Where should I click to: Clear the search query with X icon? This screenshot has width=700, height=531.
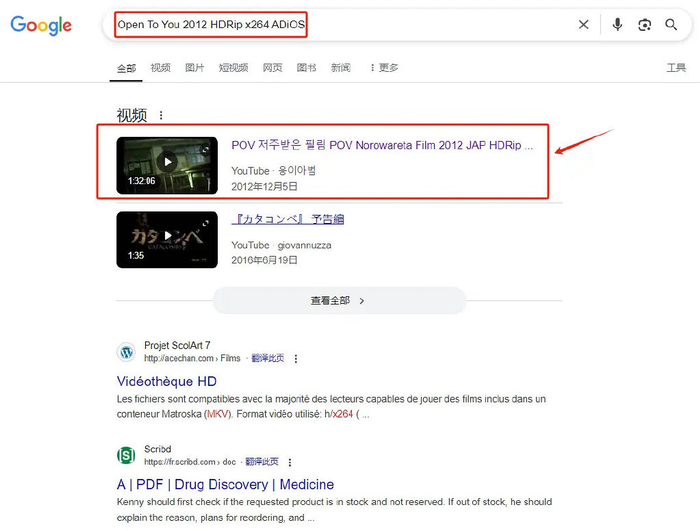pyautogui.click(x=583, y=25)
